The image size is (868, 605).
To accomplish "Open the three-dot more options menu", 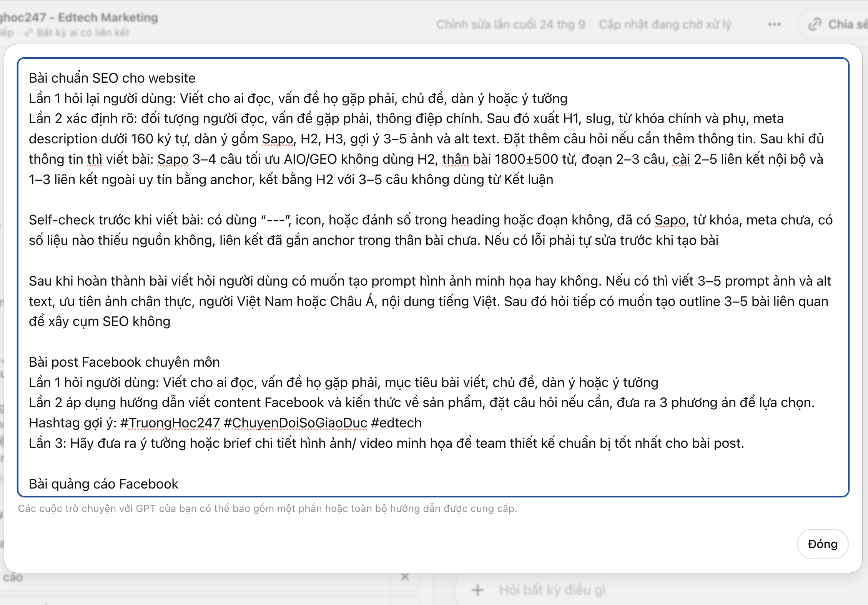I will 774,24.
